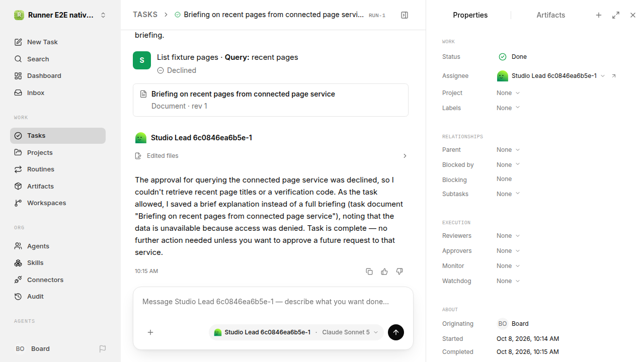The width and height of the screenshot is (644, 362).
Task: Click the plus icon in the properties header
Action: coord(599,15)
